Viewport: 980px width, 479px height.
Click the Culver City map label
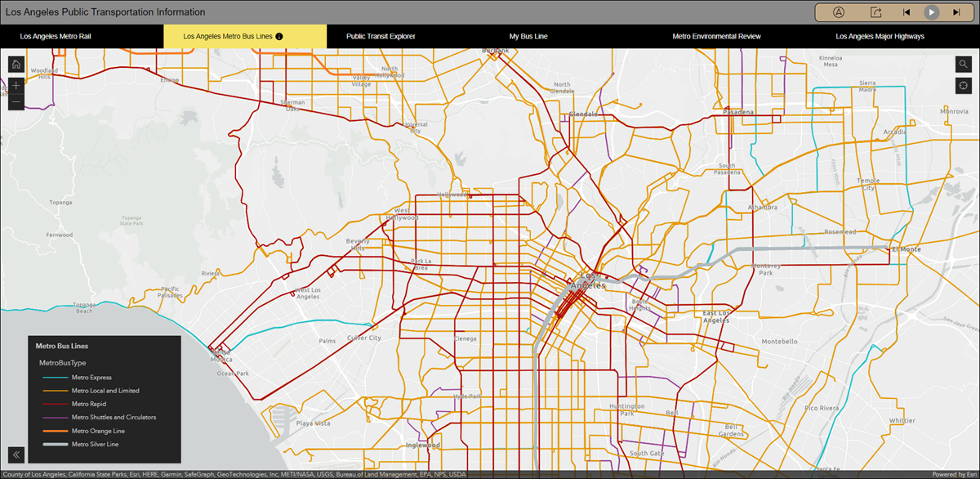click(363, 338)
